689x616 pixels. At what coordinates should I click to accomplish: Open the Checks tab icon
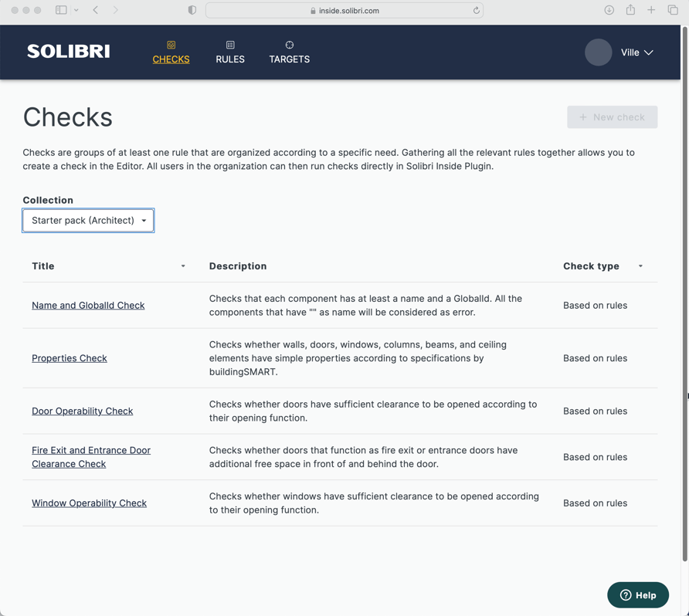(171, 45)
